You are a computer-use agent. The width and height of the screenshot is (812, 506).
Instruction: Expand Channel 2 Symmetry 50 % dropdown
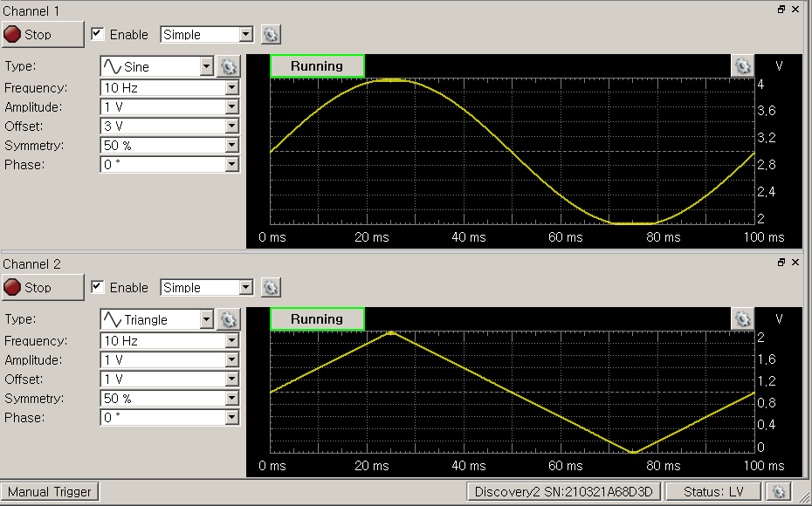(231, 399)
